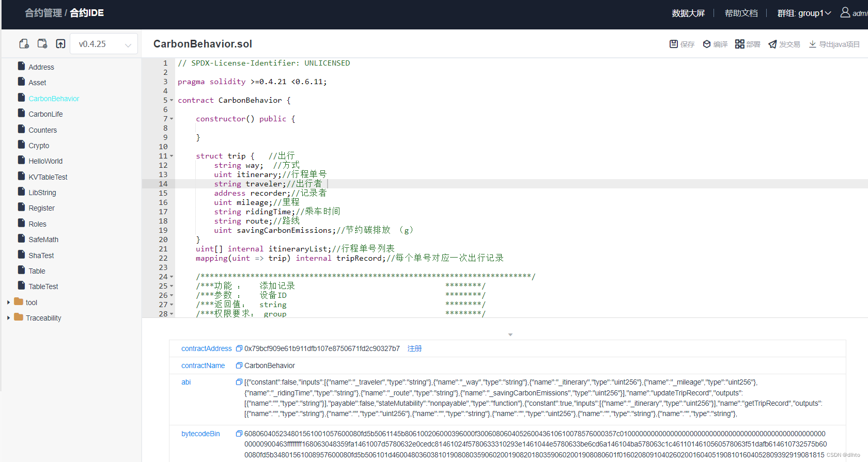
Task: Copy the bytecodeBin content
Action: tap(239, 434)
